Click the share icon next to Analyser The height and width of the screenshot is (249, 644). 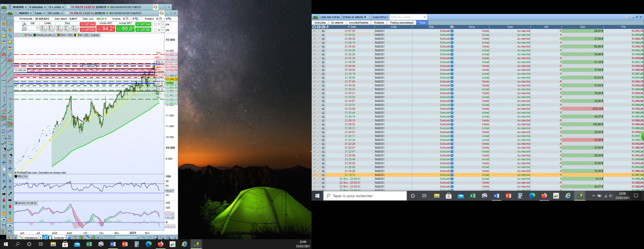click(45, 238)
